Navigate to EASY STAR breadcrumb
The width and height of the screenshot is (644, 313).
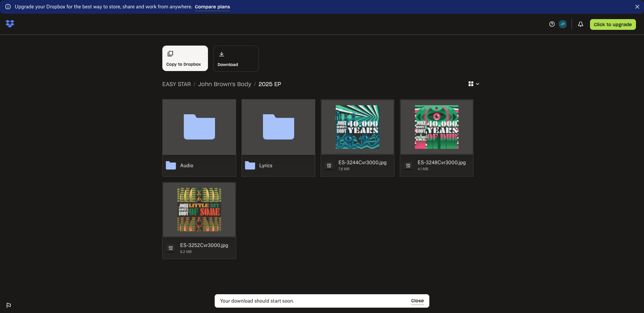point(176,84)
